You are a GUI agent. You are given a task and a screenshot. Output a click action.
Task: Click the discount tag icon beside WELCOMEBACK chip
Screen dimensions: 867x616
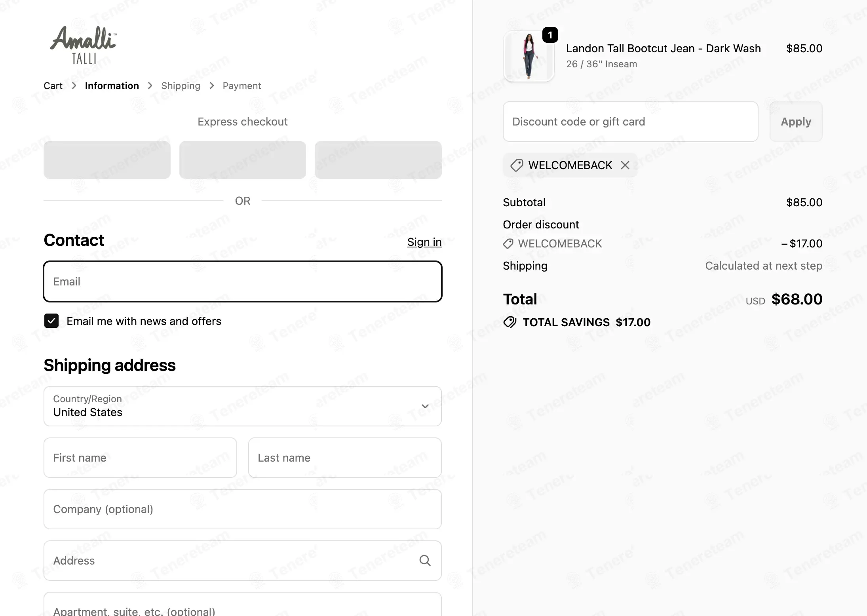coord(517,165)
